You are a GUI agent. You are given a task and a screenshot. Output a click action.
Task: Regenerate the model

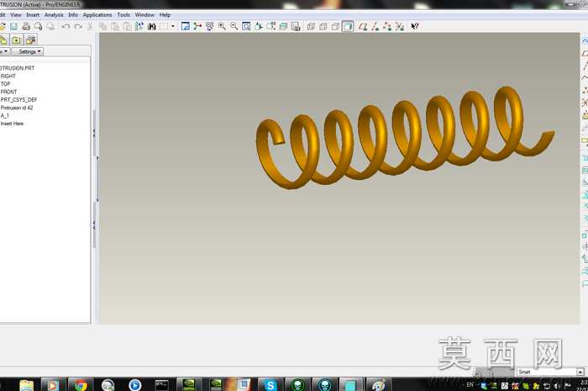[x=139, y=26]
